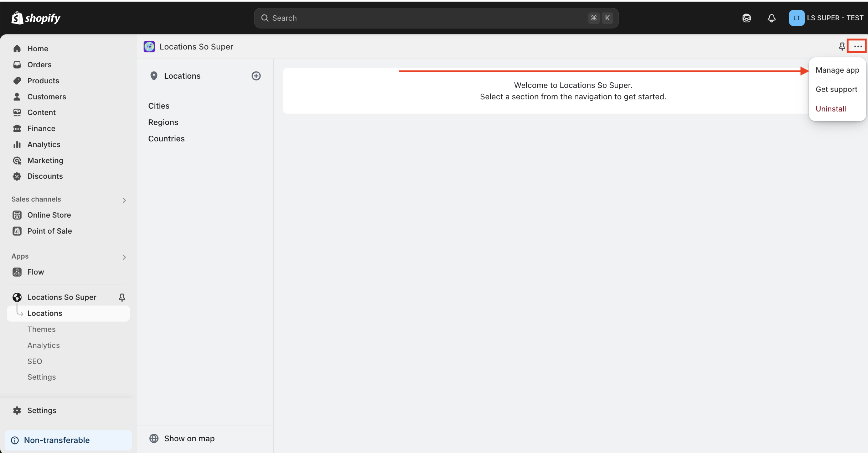Open the notifications bell
This screenshot has width=868, height=453.
coord(771,18)
